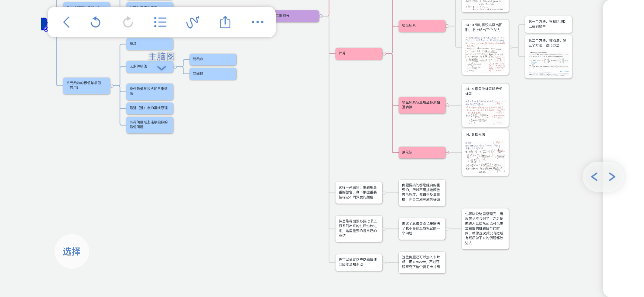Viewport: 644px width, 297px height.
Task: Click the 主脑图 label text
Action: point(161,56)
